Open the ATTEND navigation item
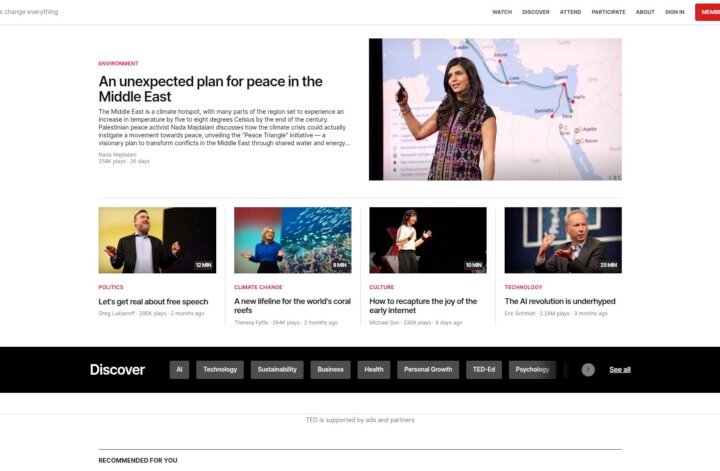The image size is (720, 471). coord(570,12)
